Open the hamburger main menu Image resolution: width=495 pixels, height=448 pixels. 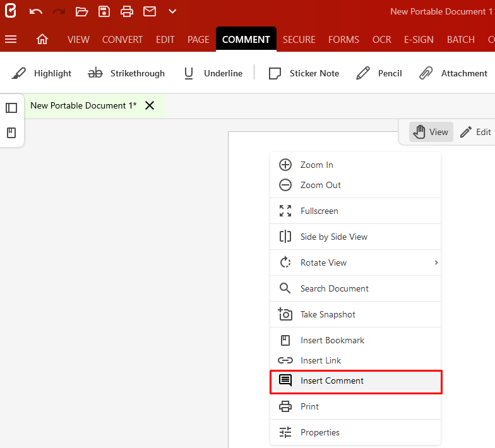tap(11, 39)
